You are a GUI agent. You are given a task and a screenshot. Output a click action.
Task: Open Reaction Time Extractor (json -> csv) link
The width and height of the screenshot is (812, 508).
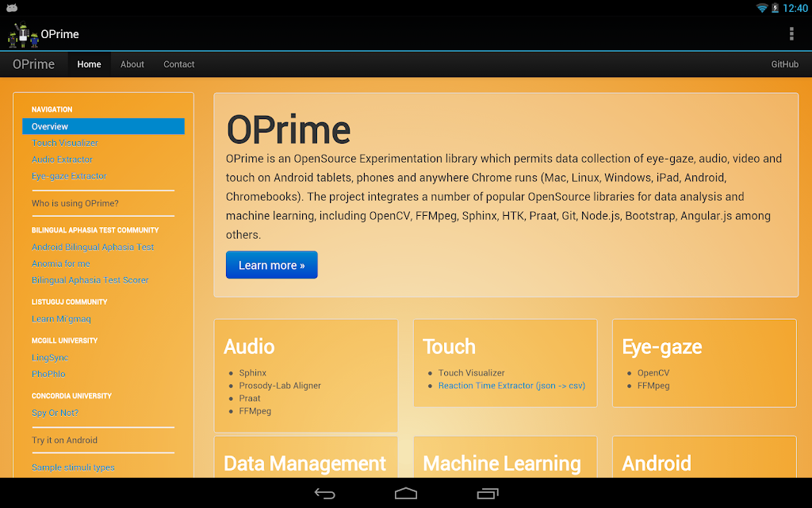coord(511,385)
